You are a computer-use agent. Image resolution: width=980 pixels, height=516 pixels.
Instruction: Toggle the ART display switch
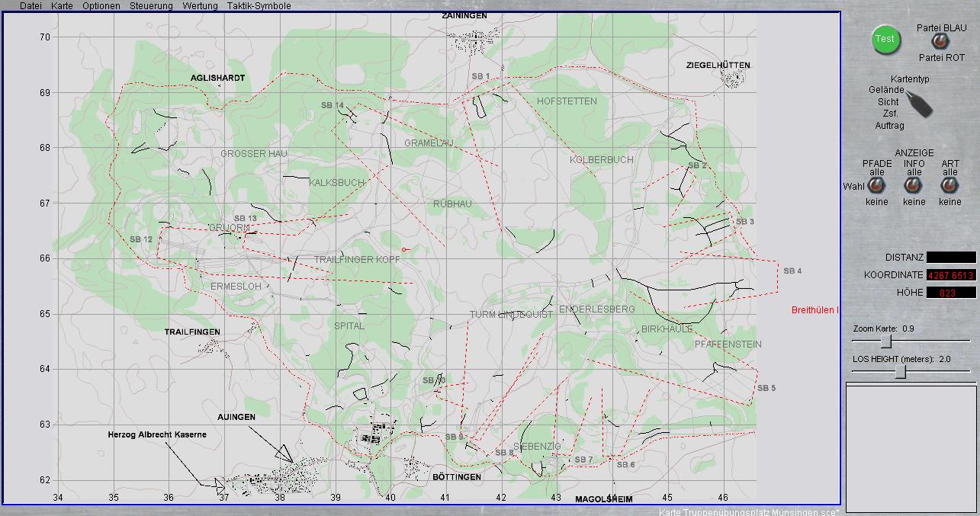tap(949, 185)
